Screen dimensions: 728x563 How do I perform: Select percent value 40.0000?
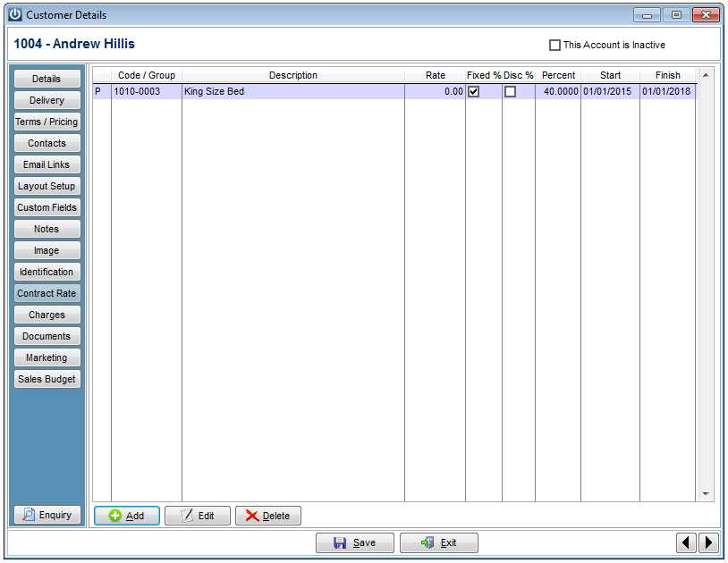point(558,91)
